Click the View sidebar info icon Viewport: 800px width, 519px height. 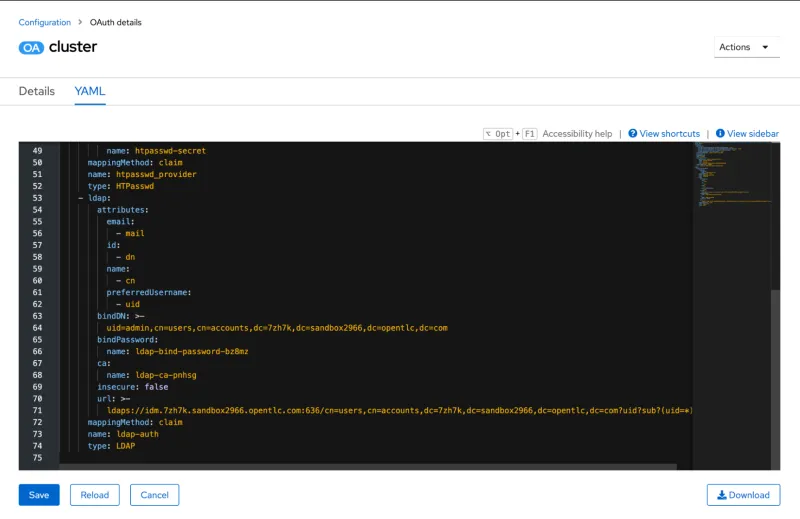720,134
